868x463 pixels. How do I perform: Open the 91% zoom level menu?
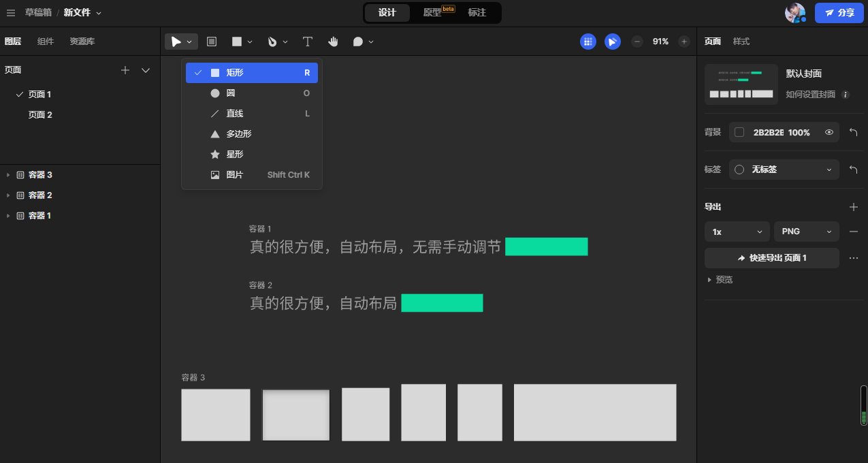(x=660, y=42)
